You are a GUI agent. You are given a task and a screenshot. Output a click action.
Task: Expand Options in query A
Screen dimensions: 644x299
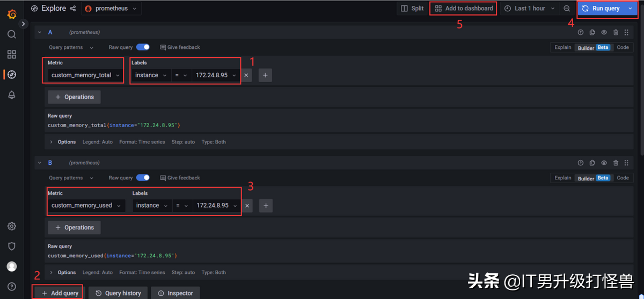(x=63, y=142)
